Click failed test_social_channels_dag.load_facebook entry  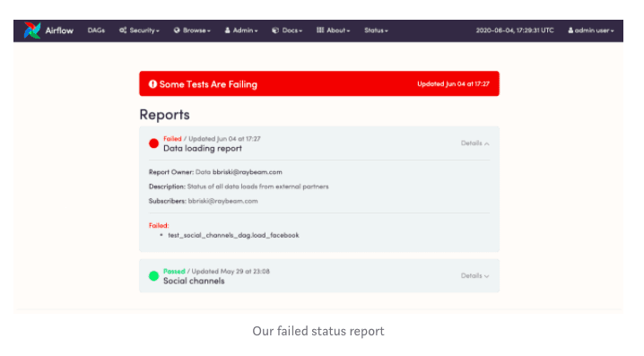[x=233, y=235]
